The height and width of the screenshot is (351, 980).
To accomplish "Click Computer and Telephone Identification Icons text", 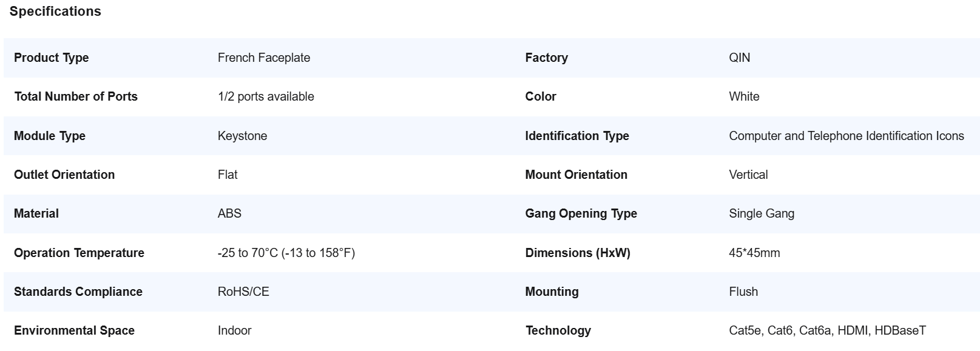I will pyautogui.click(x=846, y=136).
